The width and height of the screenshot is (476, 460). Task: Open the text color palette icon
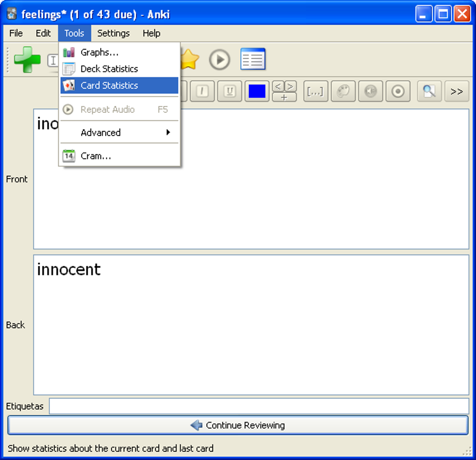point(343,91)
